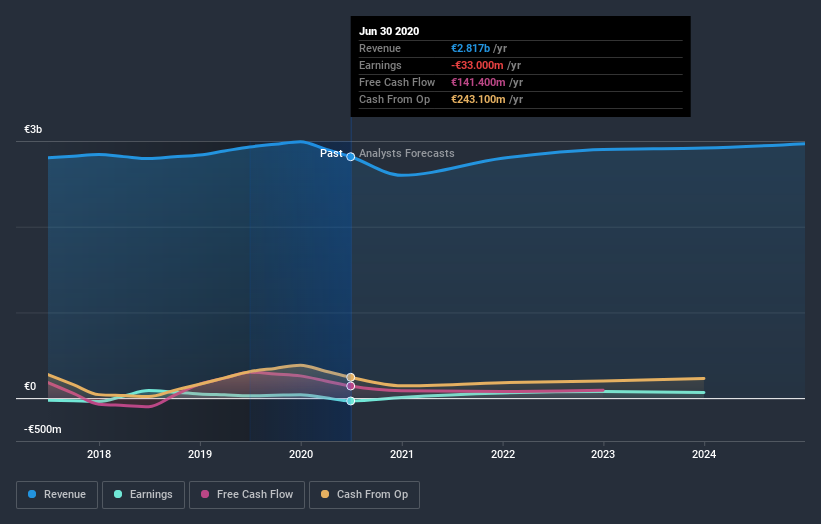Click the Revenue row label in tooltip
The image size is (821, 524).
380,48
